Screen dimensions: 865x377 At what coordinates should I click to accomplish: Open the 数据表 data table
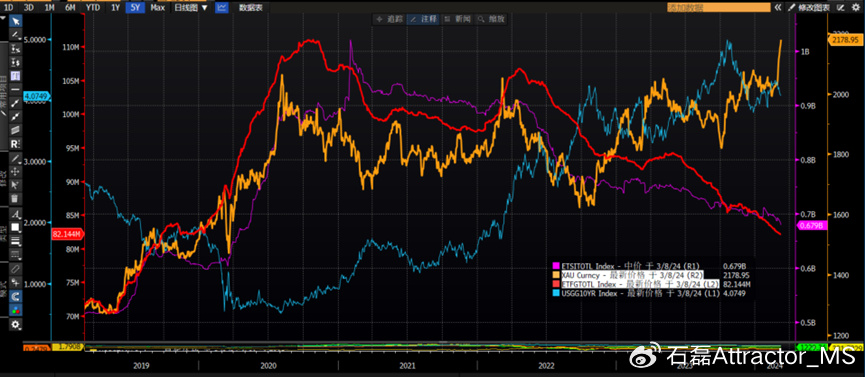coord(250,8)
